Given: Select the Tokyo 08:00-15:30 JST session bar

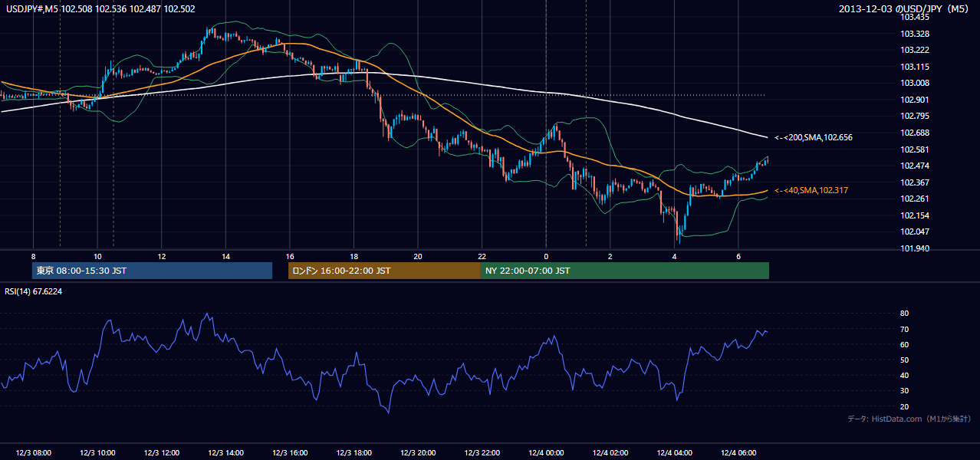Looking at the screenshot, I should click(x=152, y=271).
